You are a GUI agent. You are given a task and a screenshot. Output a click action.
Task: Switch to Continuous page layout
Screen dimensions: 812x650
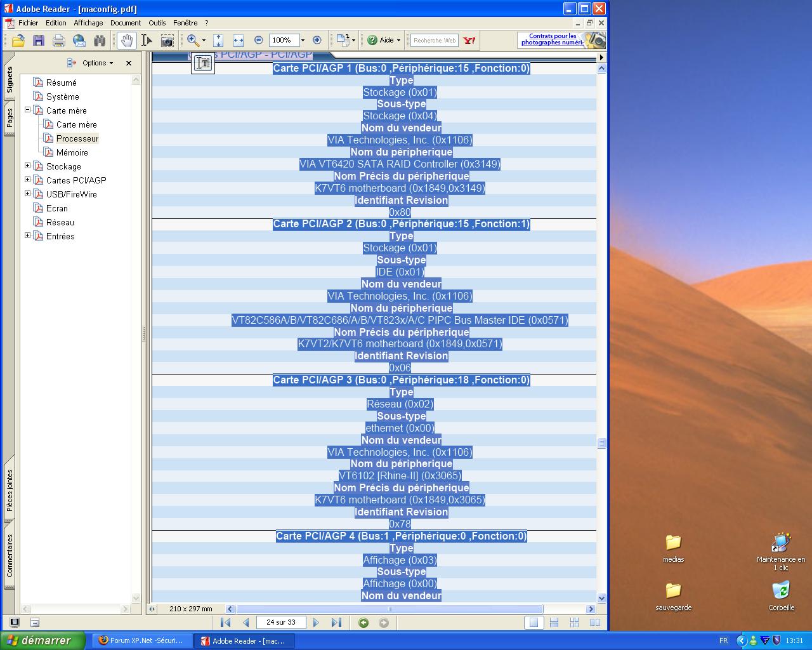pos(554,623)
